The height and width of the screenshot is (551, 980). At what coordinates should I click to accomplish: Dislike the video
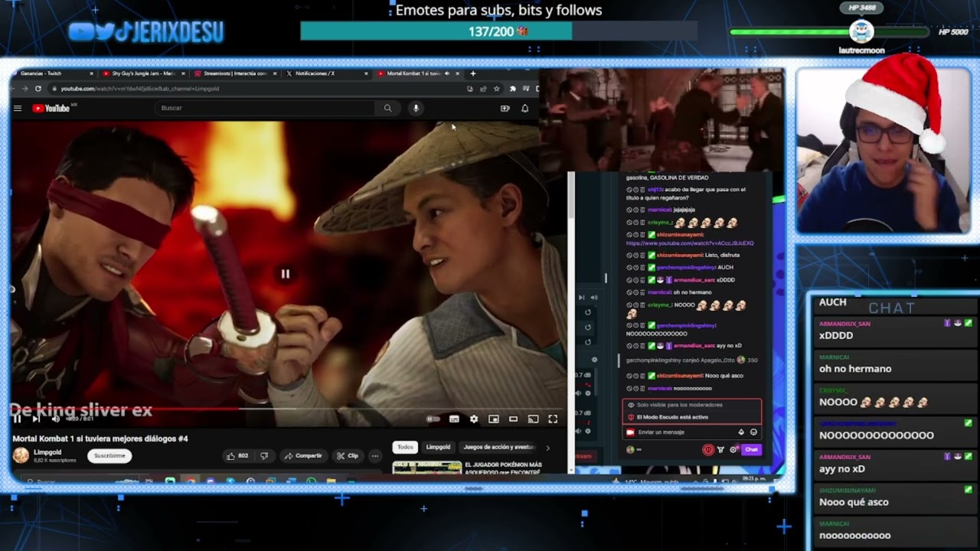264,455
